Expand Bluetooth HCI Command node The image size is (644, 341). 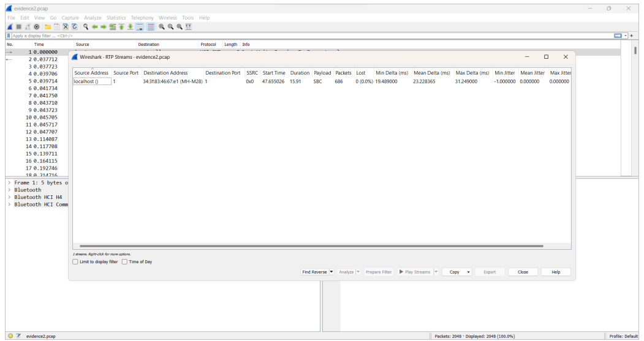click(x=9, y=204)
